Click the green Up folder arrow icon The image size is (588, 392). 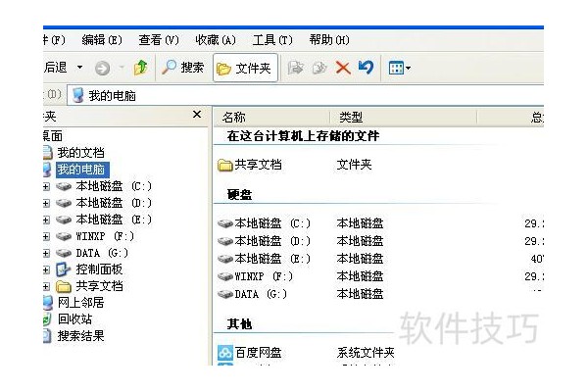140,68
